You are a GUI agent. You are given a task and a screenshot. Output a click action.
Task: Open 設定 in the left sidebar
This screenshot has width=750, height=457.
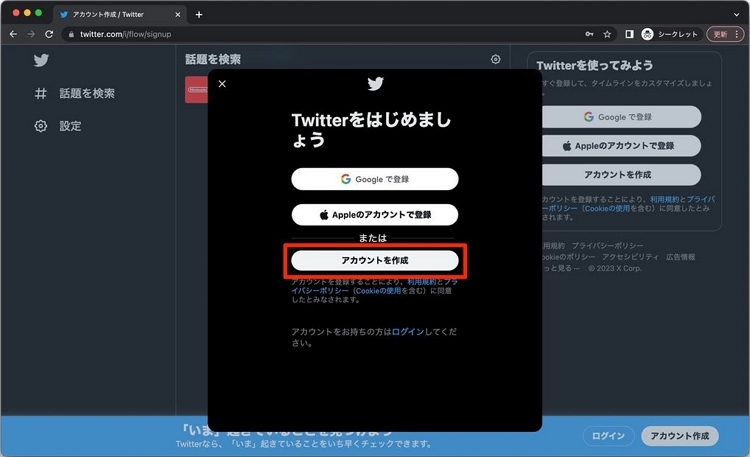(x=58, y=126)
